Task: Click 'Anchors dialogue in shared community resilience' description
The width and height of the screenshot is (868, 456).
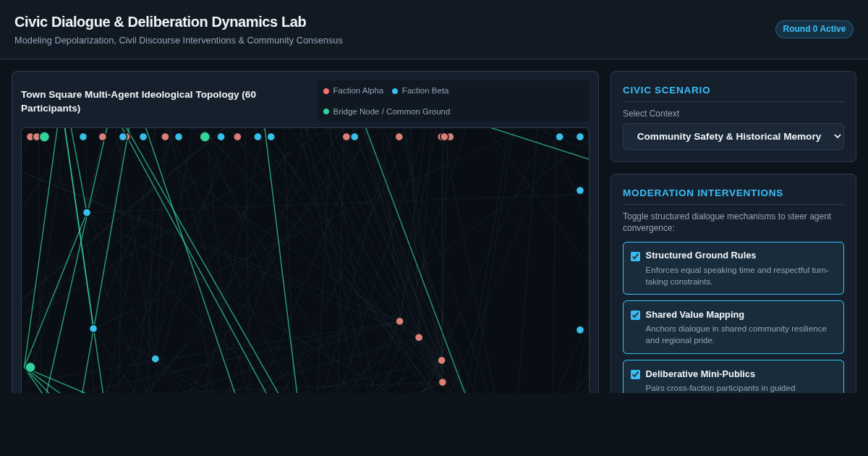Action: pos(736,334)
